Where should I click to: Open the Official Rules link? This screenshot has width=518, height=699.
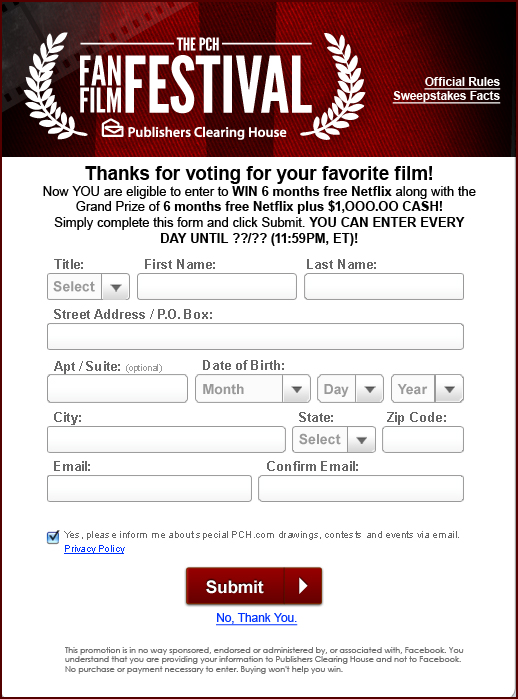tap(462, 82)
